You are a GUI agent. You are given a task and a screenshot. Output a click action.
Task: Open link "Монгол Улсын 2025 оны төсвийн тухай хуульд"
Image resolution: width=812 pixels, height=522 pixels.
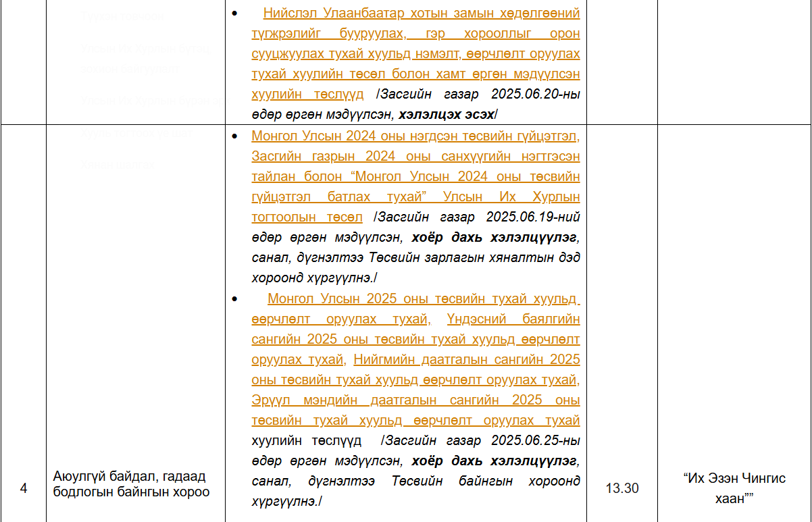pos(424,298)
